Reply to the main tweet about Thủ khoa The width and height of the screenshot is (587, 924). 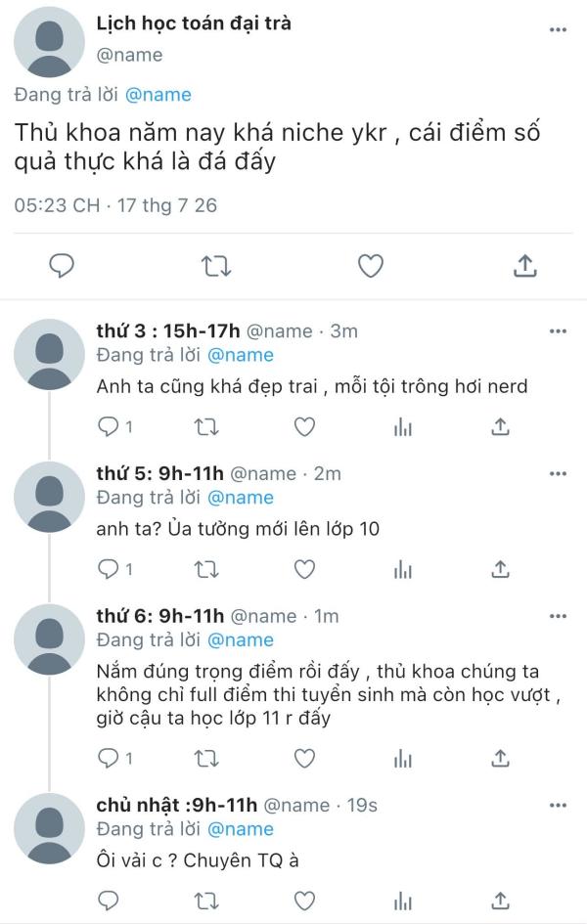click(62, 266)
